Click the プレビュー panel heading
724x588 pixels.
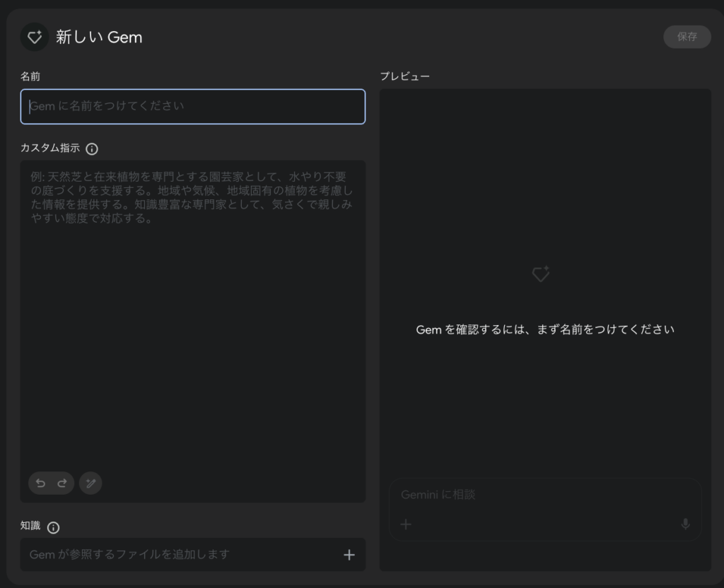click(x=404, y=76)
